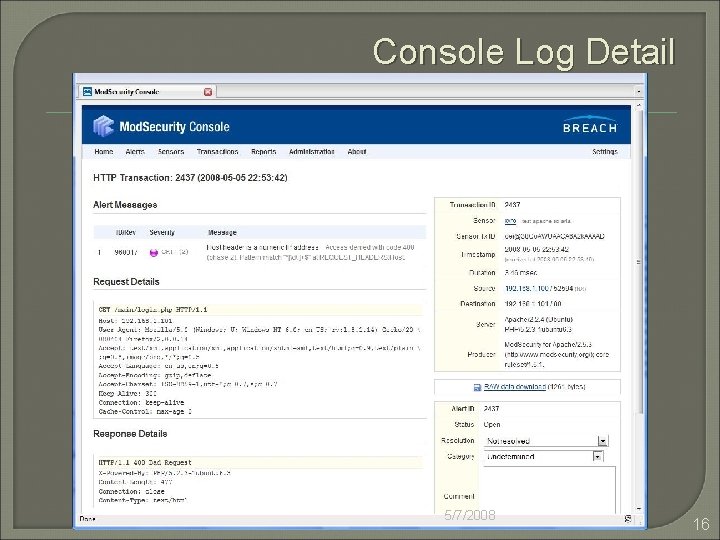
Task: Click the ModSecurity tab favicon
Action: (87, 92)
